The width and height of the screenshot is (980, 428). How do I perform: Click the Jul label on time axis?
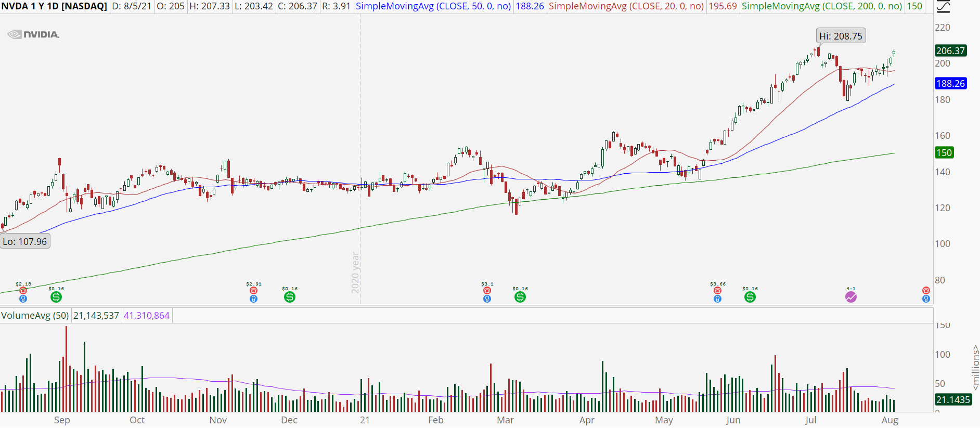point(810,420)
